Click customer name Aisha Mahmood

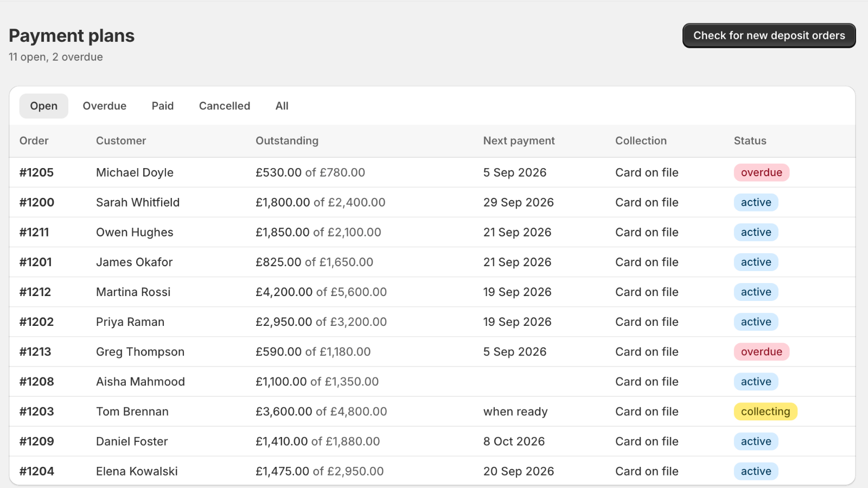(141, 381)
